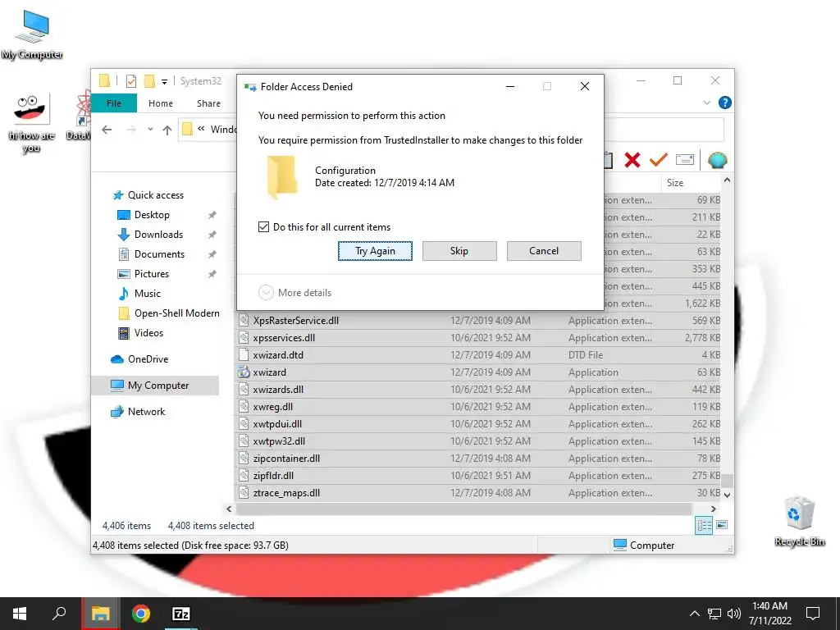Click the orange checkmark toolbar icon
The image size is (840, 630).
tap(659, 160)
